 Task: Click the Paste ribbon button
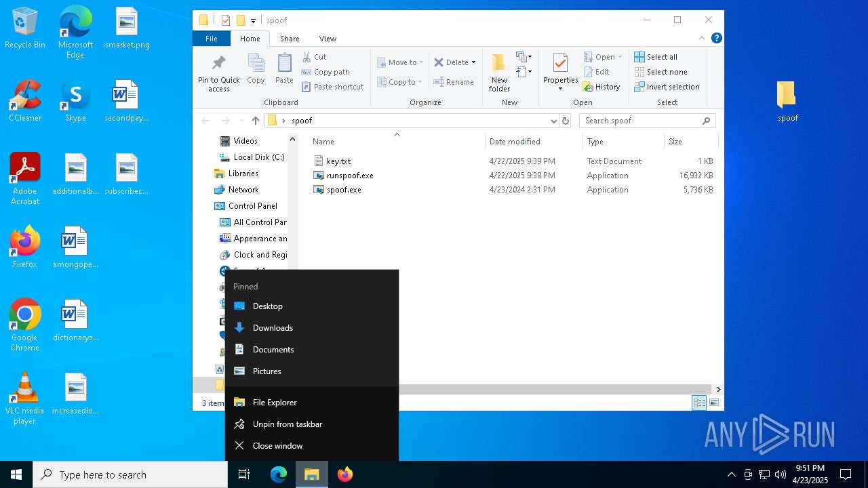[x=284, y=70]
